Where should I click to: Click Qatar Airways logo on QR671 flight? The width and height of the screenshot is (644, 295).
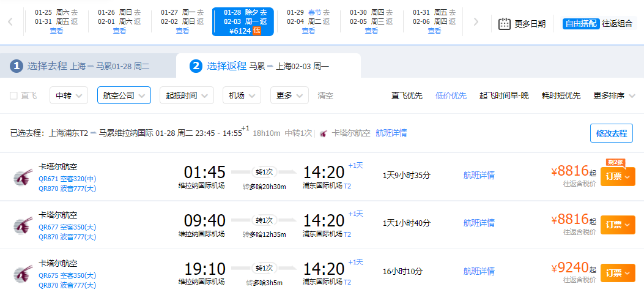pos(22,177)
